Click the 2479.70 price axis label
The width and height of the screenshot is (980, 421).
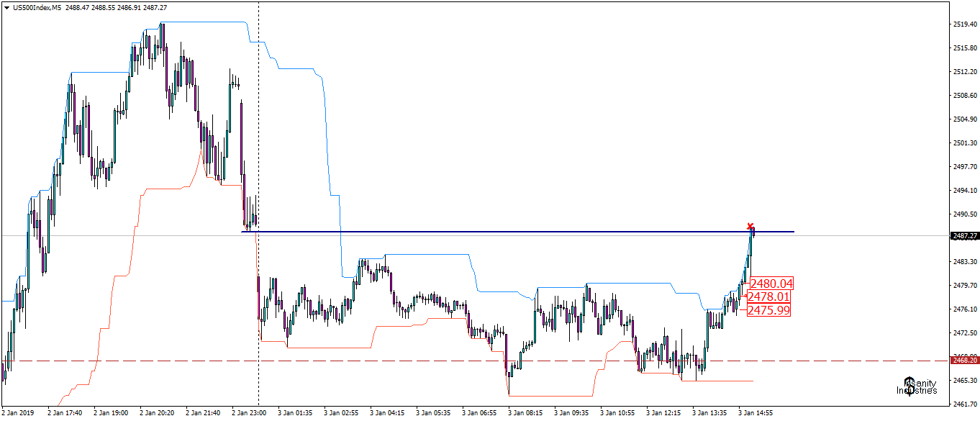(963, 285)
